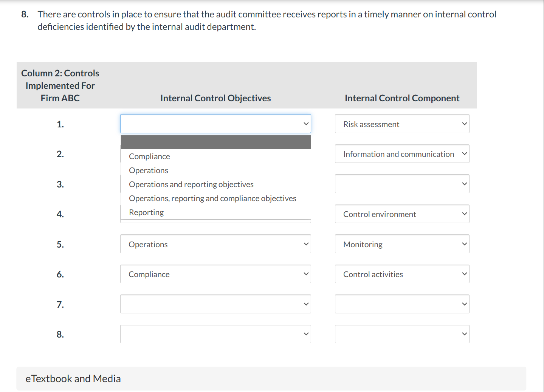Select Compliance in the open dropdown list
The image size is (544, 392).
pos(215,156)
